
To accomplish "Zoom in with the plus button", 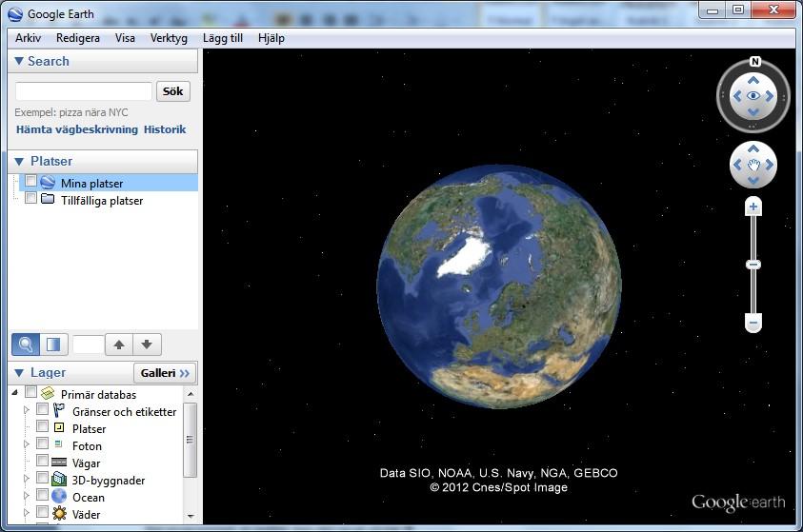I will 753,207.
